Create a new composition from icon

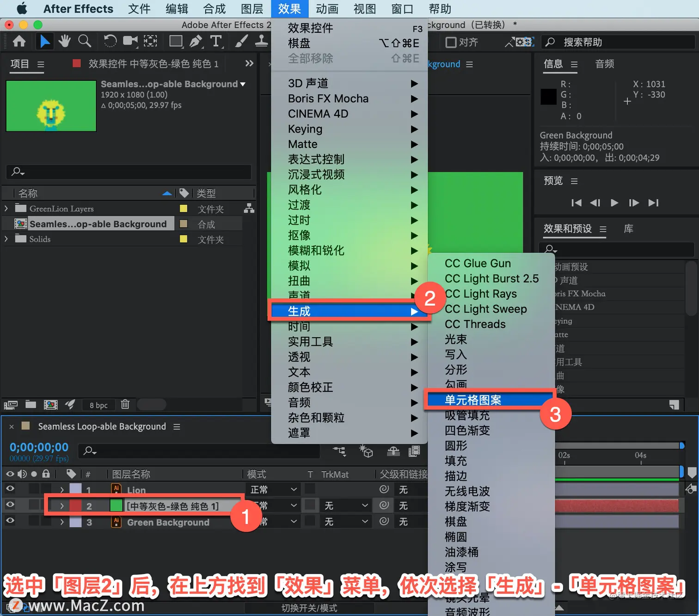click(51, 405)
